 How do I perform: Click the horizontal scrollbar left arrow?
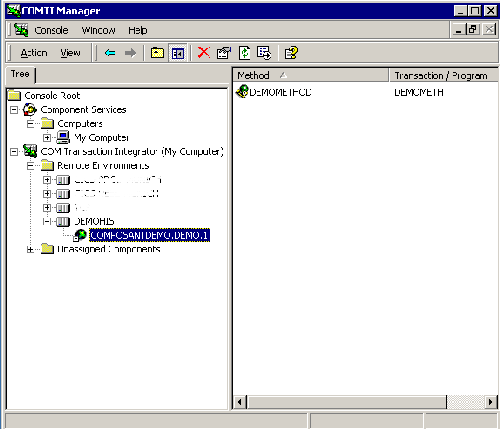240,402
